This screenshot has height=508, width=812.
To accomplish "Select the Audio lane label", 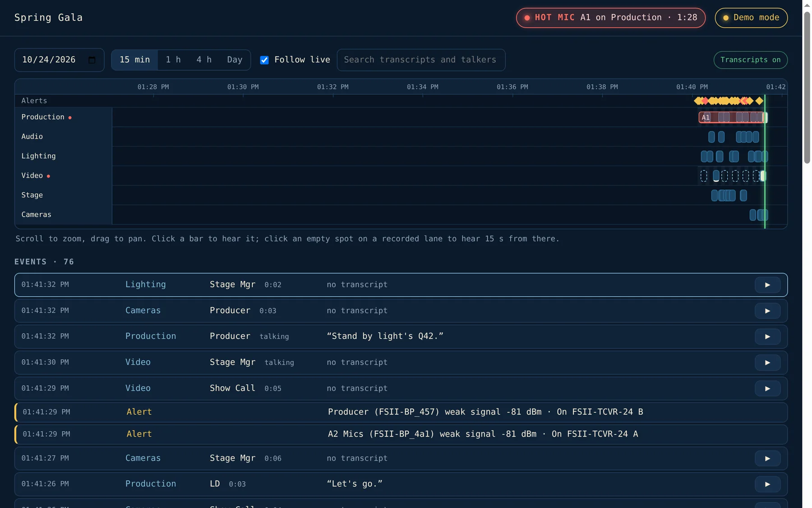I will [32, 136].
